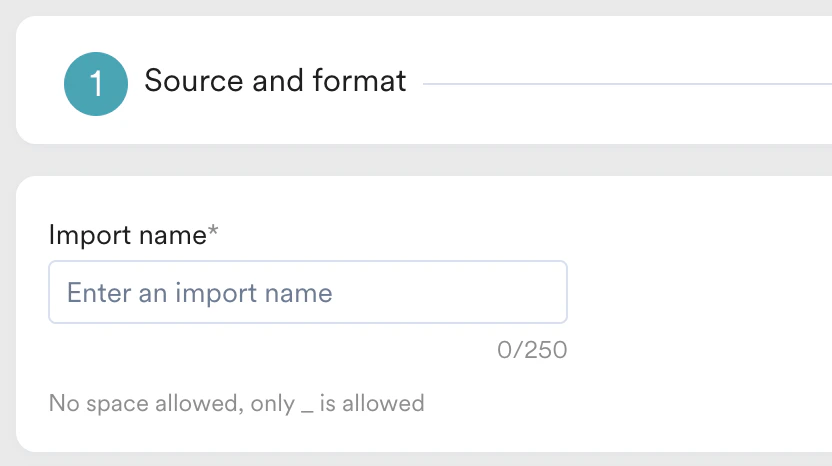Click inside the Import name text field

pos(307,292)
